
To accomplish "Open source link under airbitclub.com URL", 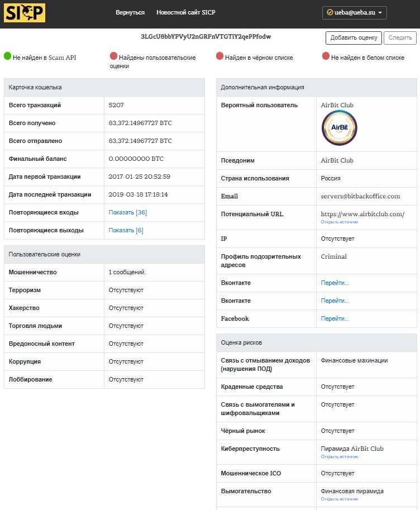I will click(339, 222).
